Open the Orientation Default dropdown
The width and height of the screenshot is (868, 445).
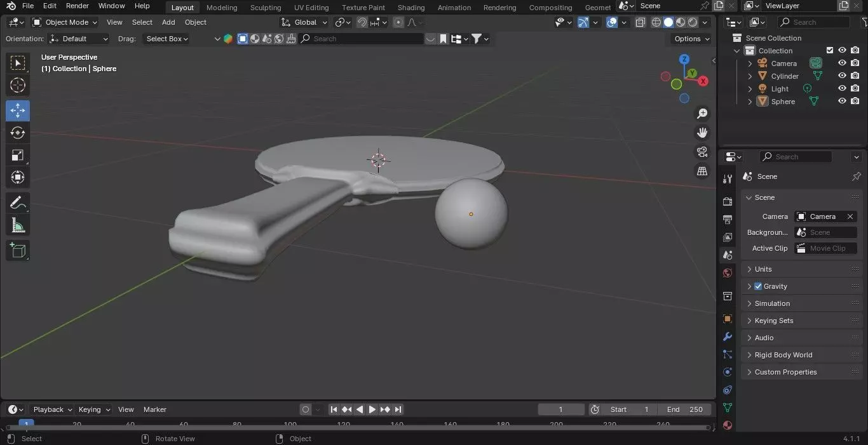tap(79, 39)
